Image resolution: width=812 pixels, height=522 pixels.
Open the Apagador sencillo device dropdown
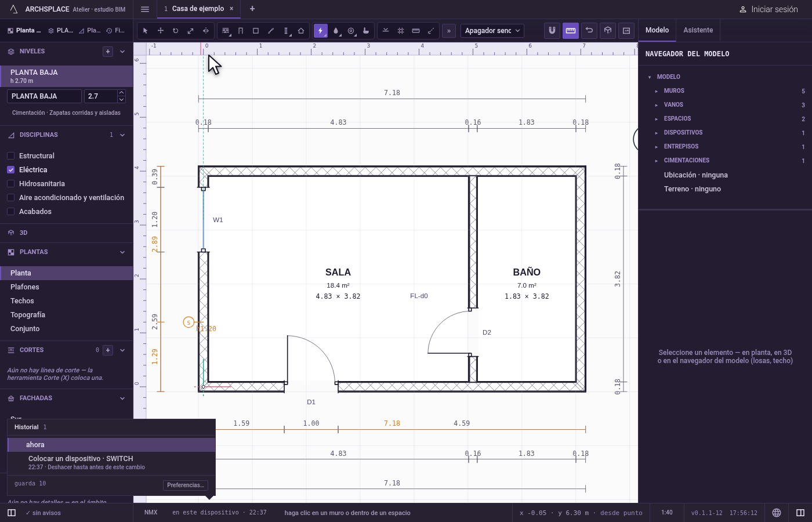click(x=492, y=31)
